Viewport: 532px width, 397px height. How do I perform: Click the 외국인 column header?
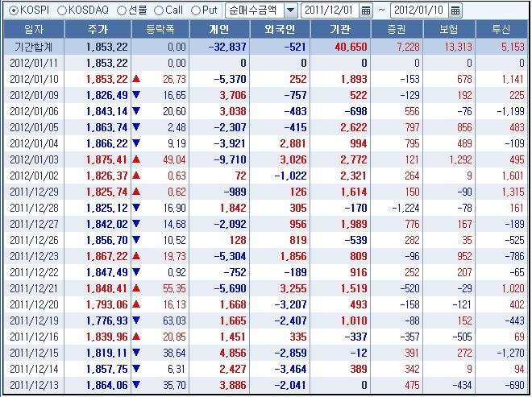[280, 29]
